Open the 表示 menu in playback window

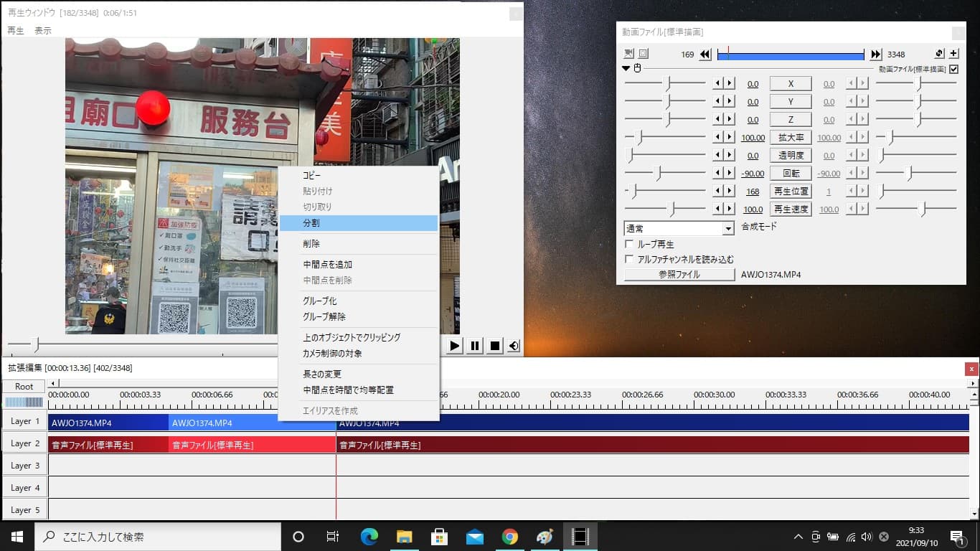(43, 31)
